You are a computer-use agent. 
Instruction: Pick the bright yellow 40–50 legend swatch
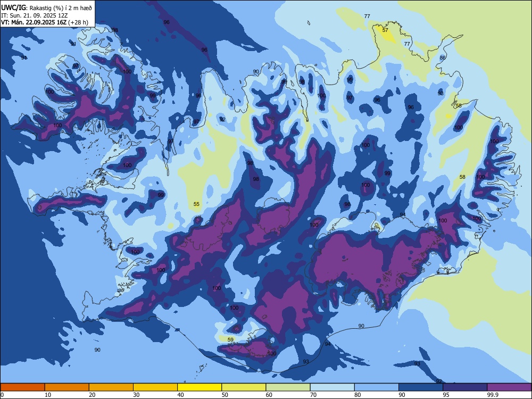click(199, 387)
